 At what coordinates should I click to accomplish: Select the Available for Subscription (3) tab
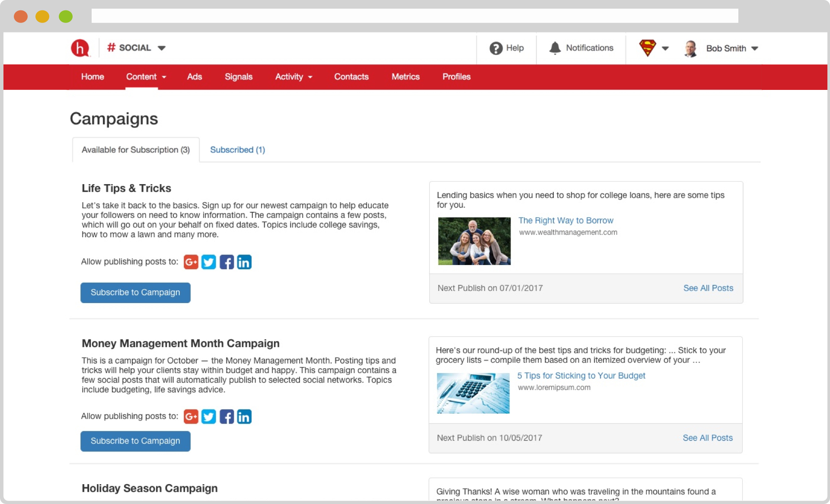coord(136,150)
